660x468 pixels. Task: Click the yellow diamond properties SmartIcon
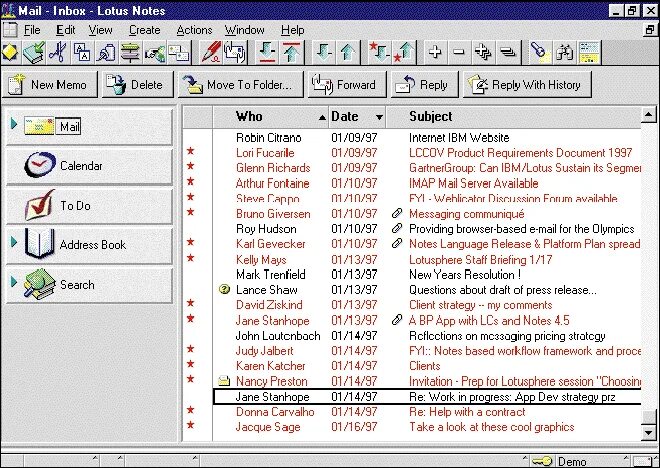click(10, 53)
